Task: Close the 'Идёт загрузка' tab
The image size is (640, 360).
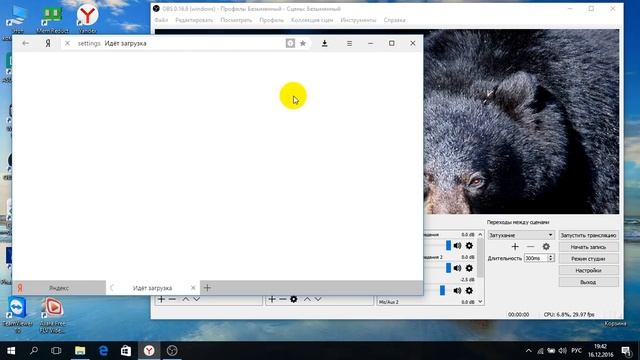Action: point(193,288)
